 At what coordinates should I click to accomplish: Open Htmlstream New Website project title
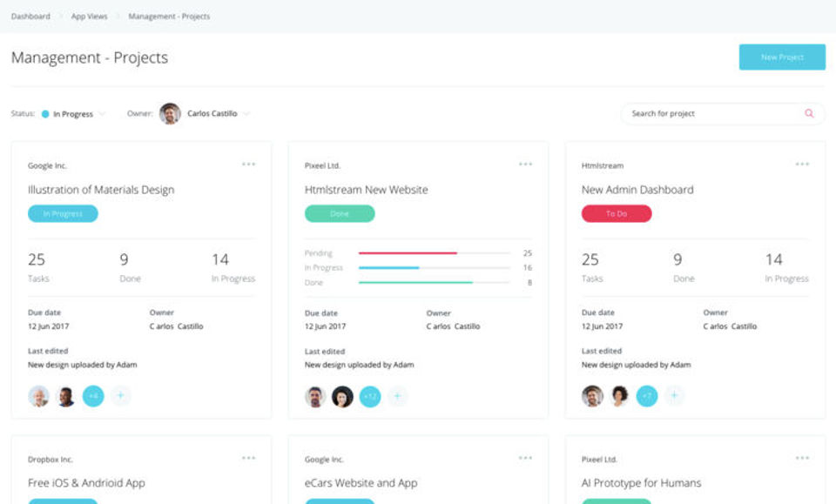click(x=367, y=190)
